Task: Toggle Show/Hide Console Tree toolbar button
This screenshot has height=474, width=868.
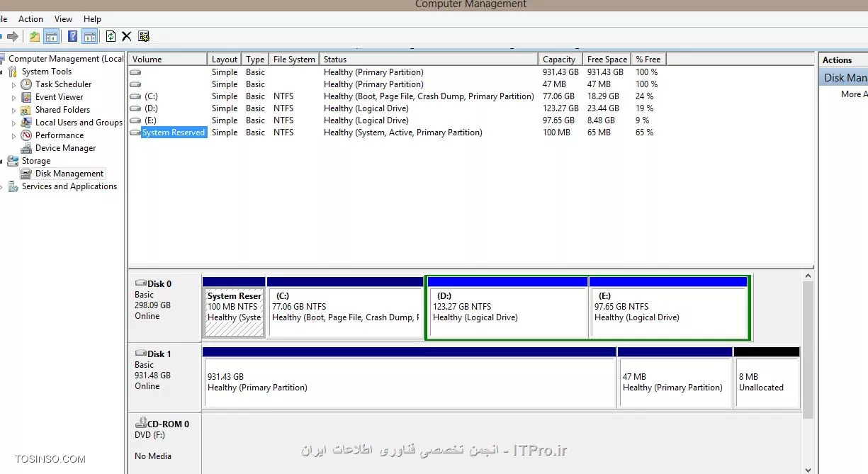Action: point(51,36)
